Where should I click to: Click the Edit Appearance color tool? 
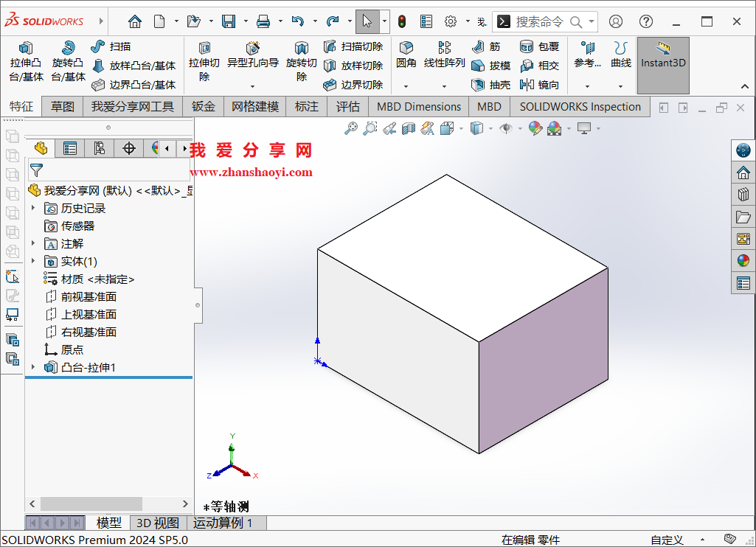535,128
